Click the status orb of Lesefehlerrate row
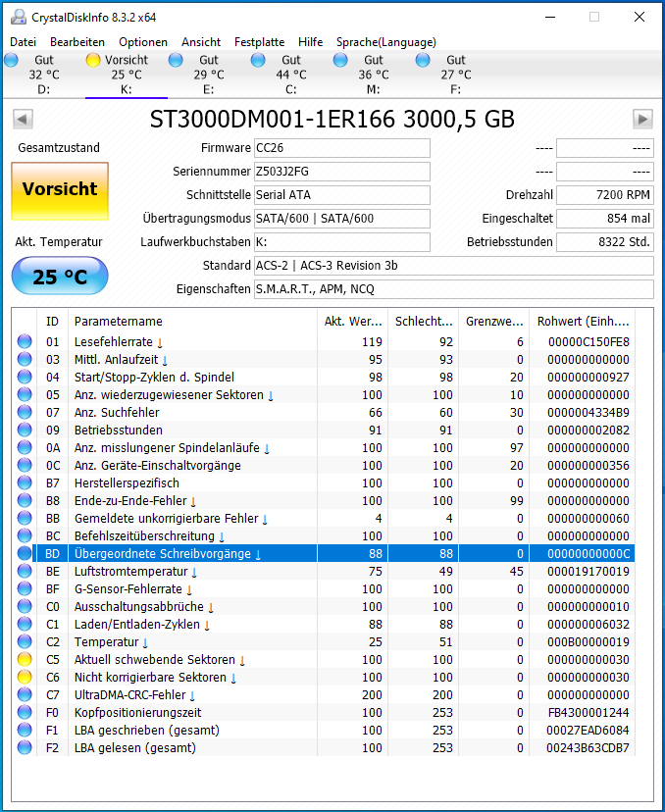This screenshot has height=812, width=665. [25, 341]
